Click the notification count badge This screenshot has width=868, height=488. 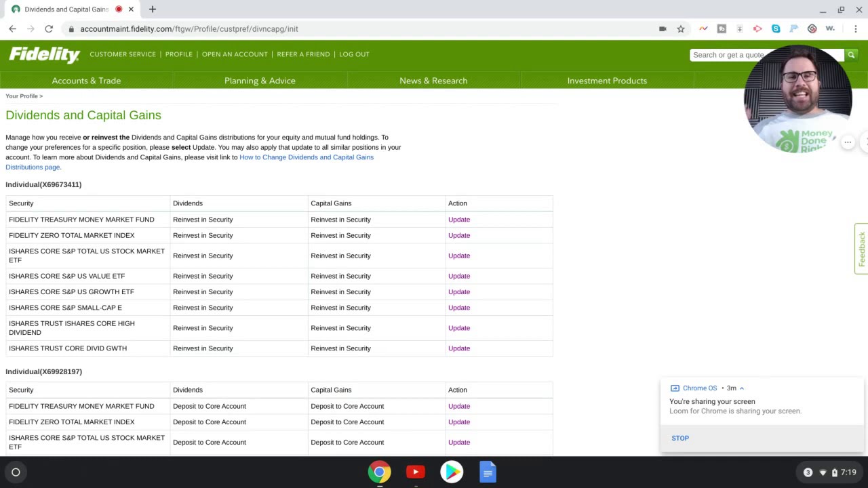(x=808, y=472)
